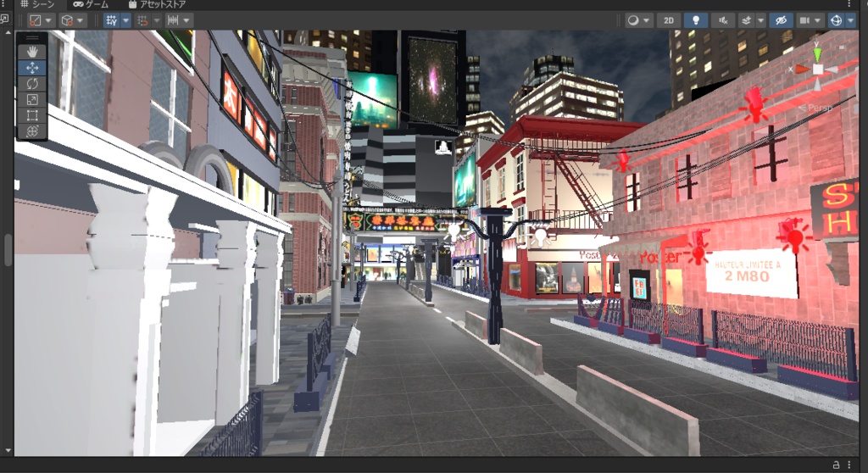Open the pivot/center dropdown arrow
Screen dimensions: 868x473
tap(48, 20)
